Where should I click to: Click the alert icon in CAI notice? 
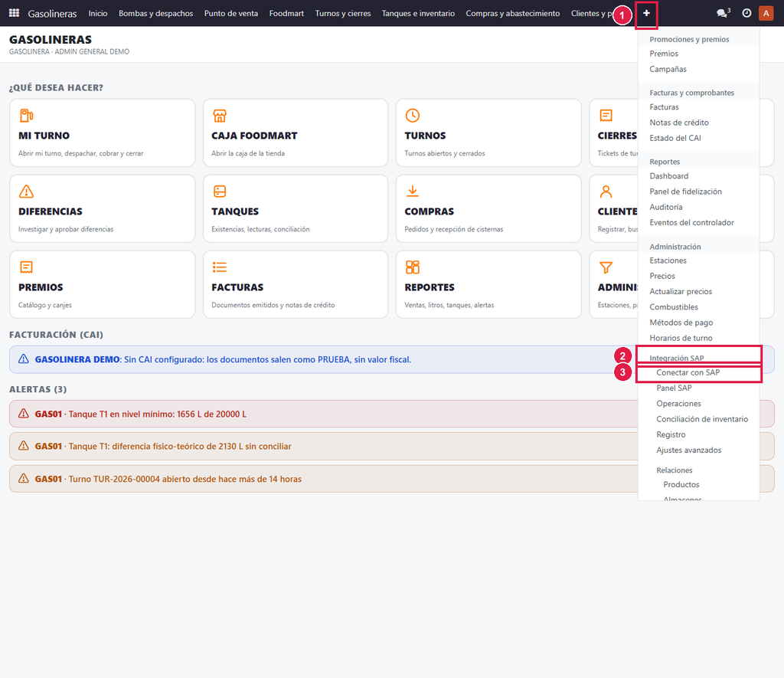(x=24, y=359)
